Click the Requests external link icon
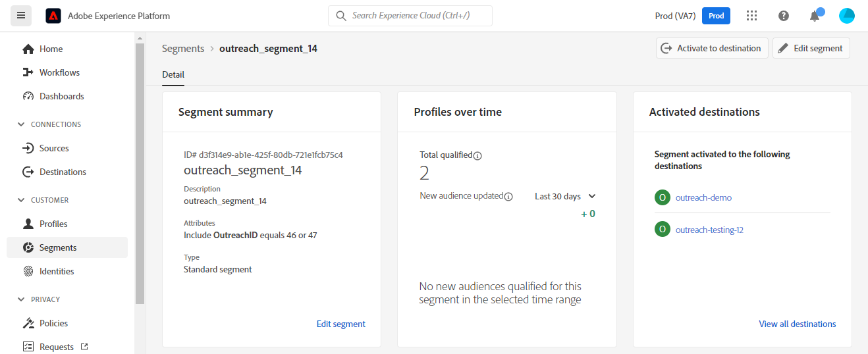The image size is (868, 354). click(x=84, y=347)
